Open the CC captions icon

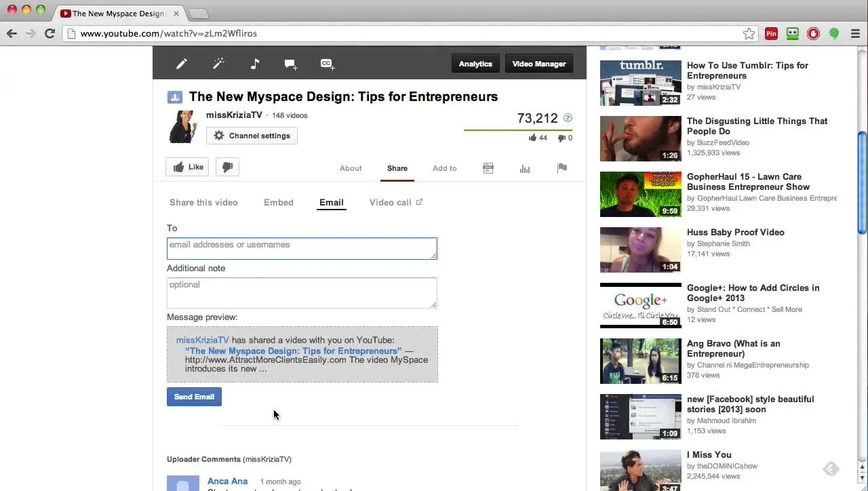coord(328,64)
